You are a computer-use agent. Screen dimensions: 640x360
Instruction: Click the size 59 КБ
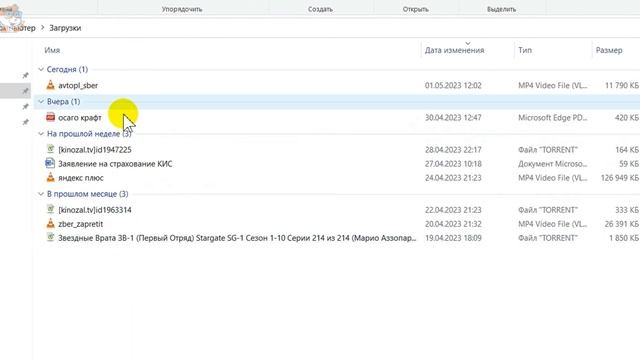(629, 164)
